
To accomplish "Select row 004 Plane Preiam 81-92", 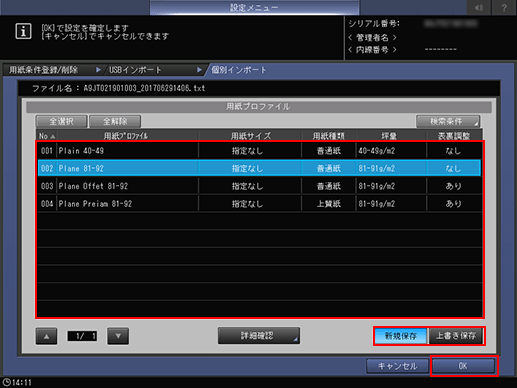I will click(x=259, y=204).
